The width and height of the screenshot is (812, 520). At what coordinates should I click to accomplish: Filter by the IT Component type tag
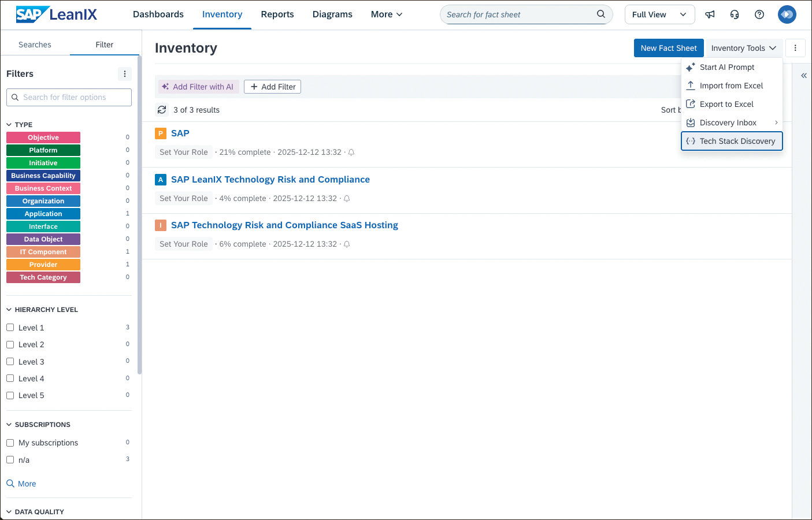(x=43, y=252)
